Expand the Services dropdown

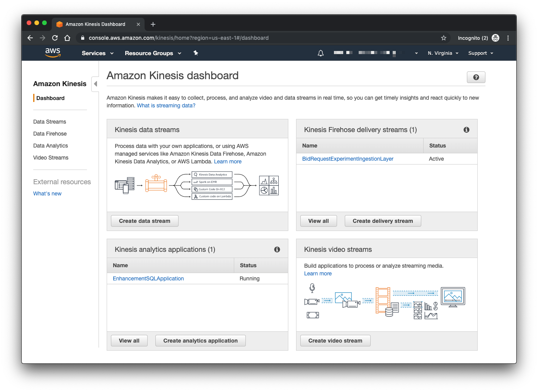click(97, 53)
